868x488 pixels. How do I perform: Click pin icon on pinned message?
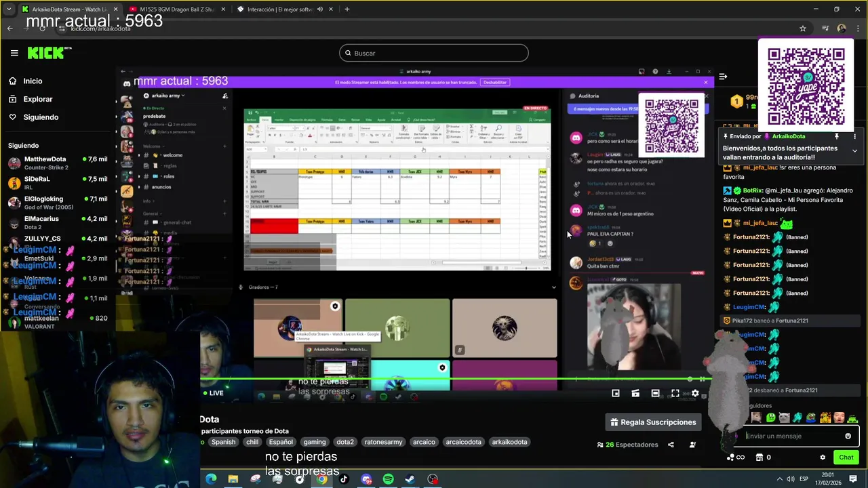(x=837, y=136)
